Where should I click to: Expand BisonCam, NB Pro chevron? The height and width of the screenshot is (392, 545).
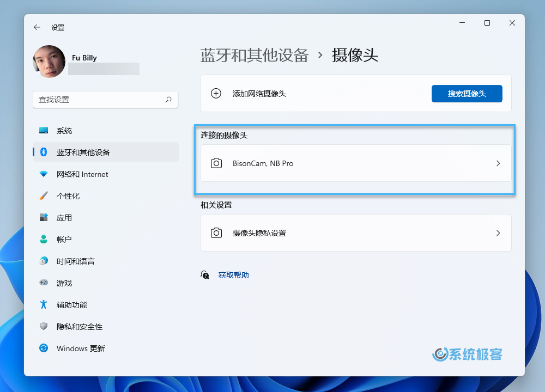pos(498,163)
